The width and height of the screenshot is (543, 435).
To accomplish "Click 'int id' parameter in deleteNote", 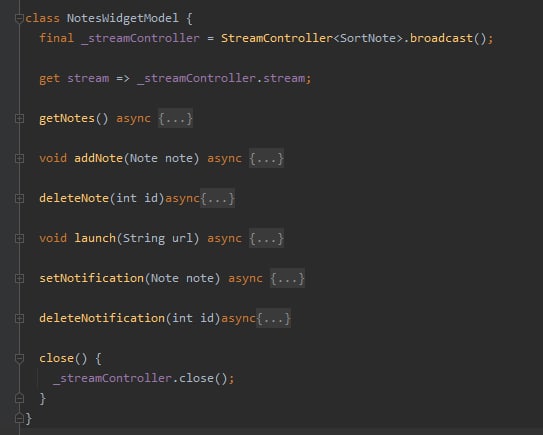I will (x=137, y=198).
